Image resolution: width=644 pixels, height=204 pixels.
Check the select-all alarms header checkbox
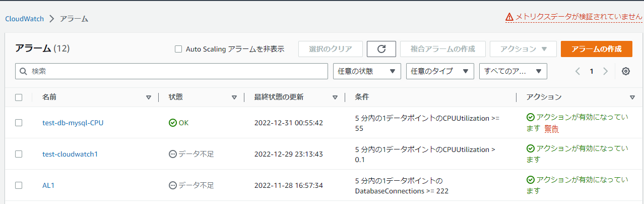pos(19,97)
